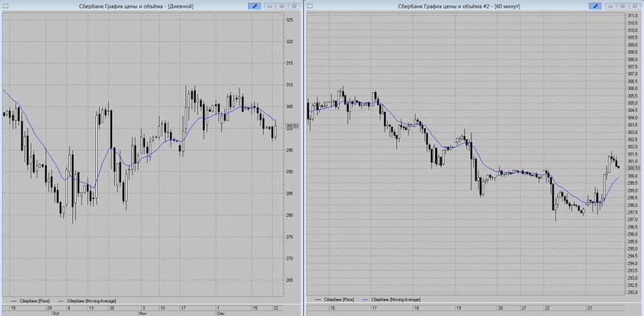The image size is (644, 316).
Task: Minimize the 60 минут chart window
Action: (611, 6)
